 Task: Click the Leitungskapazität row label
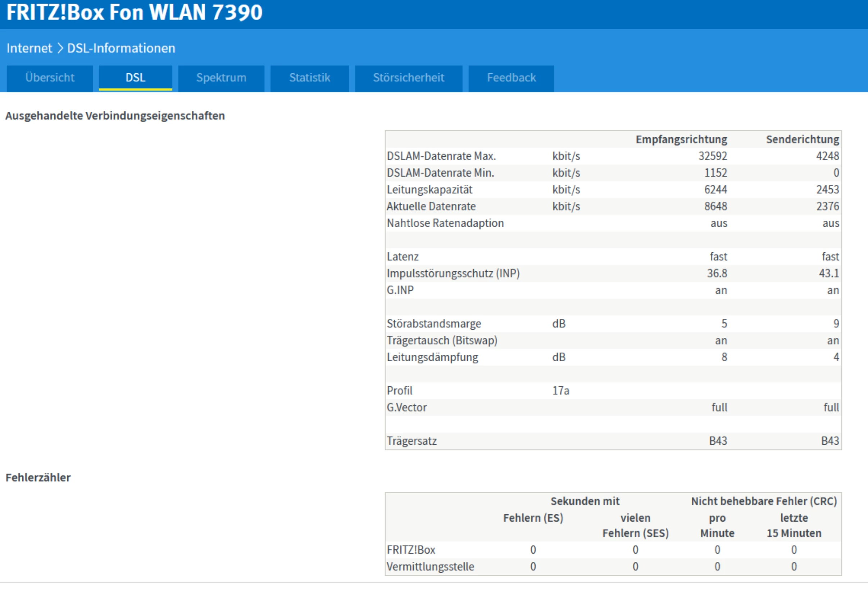click(x=429, y=190)
